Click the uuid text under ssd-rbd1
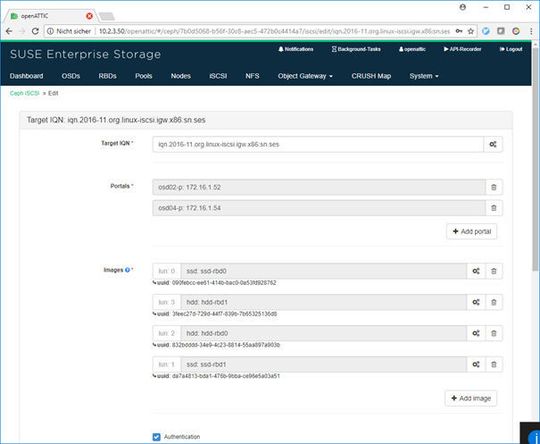This screenshot has width=540, height=444. [216, 376]
